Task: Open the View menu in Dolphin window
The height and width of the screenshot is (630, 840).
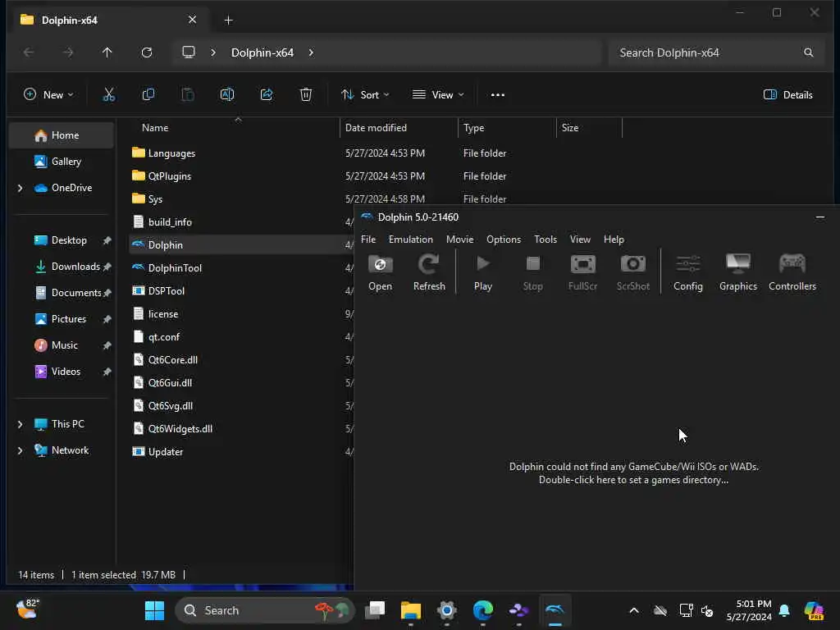Action: pyautogui.click(x=580, y=240)
